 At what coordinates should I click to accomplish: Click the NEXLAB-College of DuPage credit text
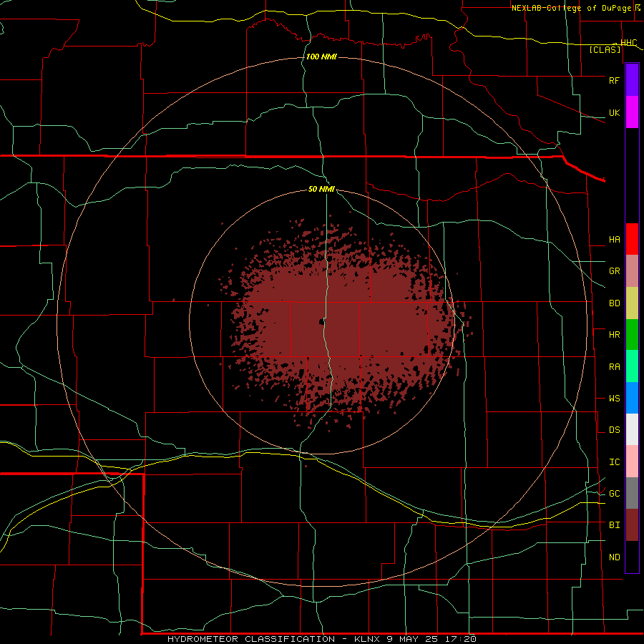(x=571, y=8)
